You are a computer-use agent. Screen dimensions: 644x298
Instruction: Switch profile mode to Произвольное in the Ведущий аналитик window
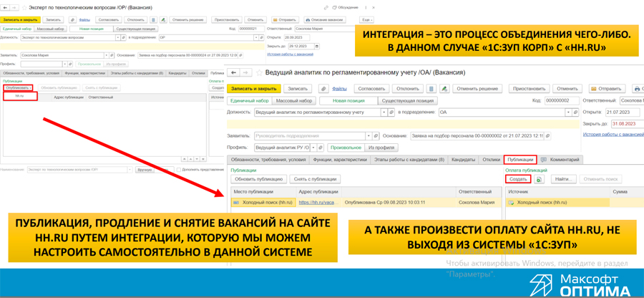[x=346, y=147]
